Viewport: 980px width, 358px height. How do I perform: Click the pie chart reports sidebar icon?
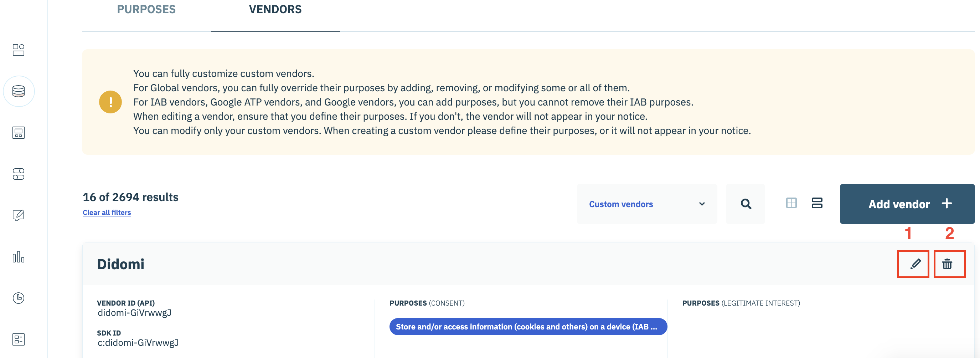tap(18, 298)
